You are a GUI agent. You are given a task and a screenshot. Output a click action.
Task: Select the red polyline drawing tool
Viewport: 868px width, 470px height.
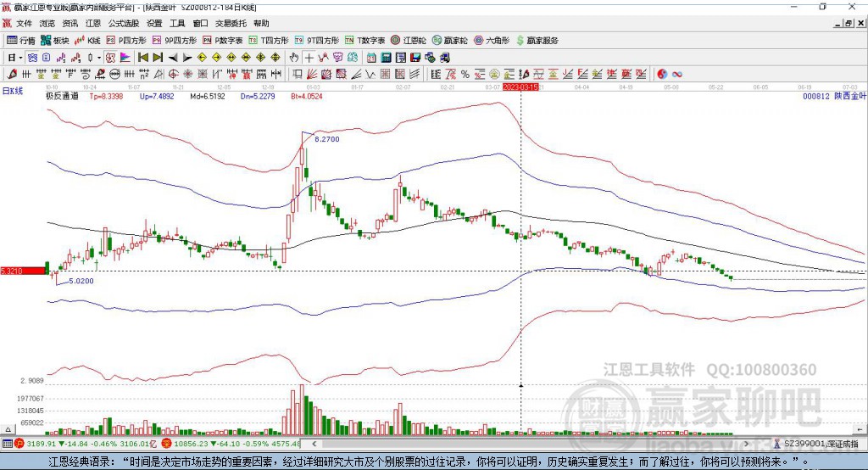tap(324, 58)
